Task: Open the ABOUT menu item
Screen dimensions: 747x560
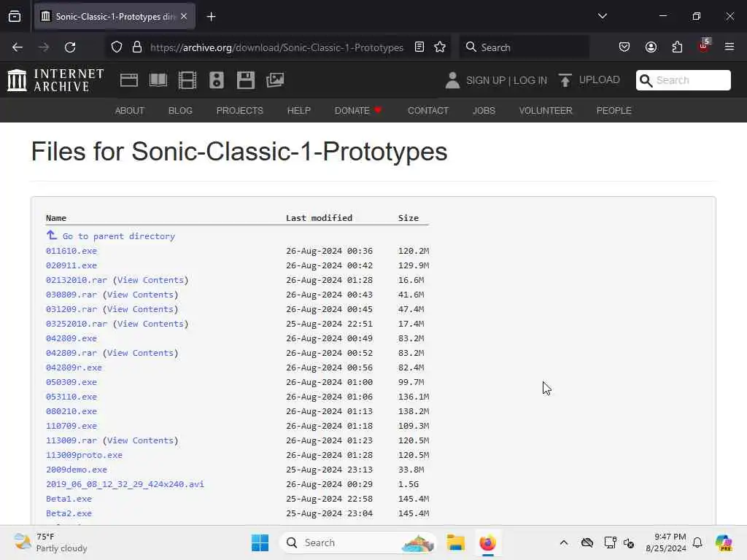Action: tap(130, 111)
